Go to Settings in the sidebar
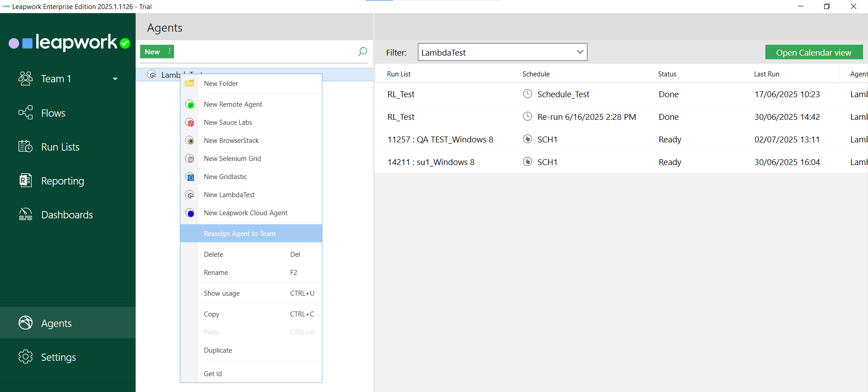The image size is (868, 392). [58, 357]
